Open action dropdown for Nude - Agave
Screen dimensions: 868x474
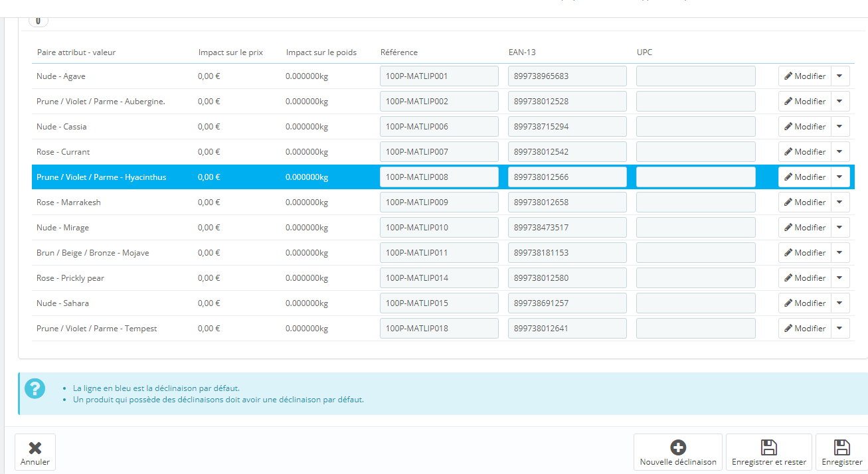point(840,76)
